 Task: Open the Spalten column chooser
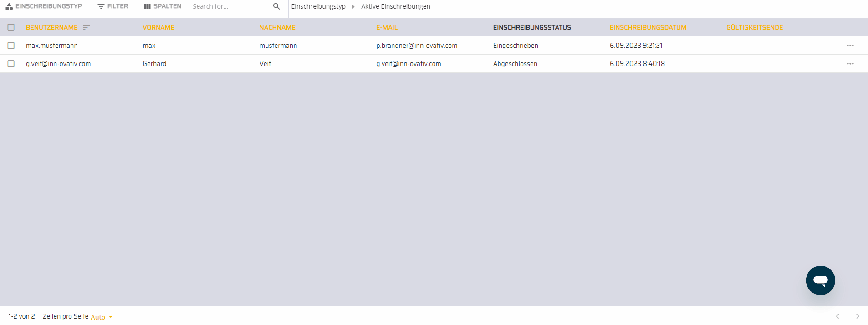163,6
